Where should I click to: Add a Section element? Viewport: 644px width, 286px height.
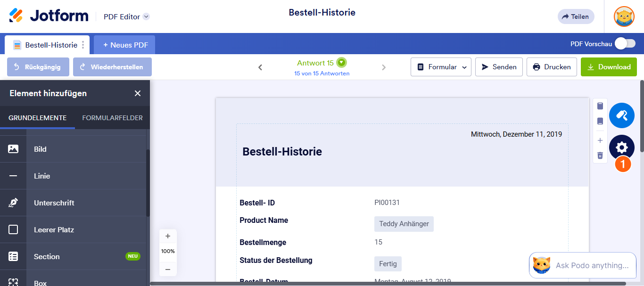click(x=73, y=256)
